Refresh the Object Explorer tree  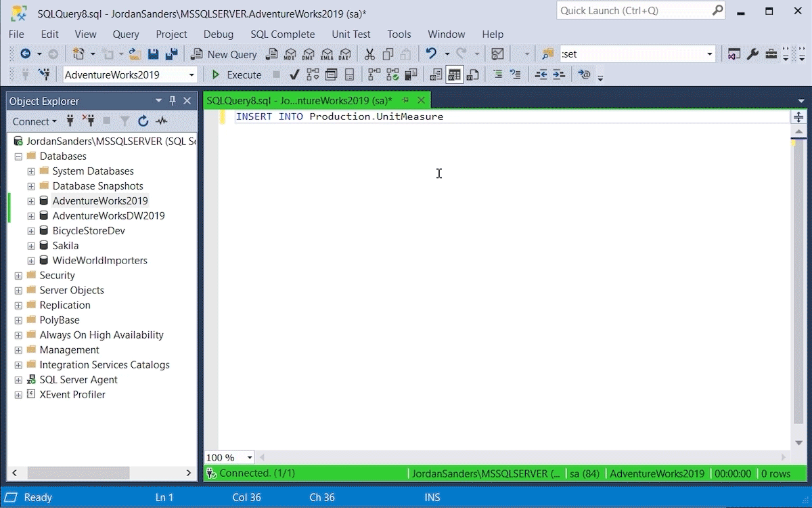143,121
